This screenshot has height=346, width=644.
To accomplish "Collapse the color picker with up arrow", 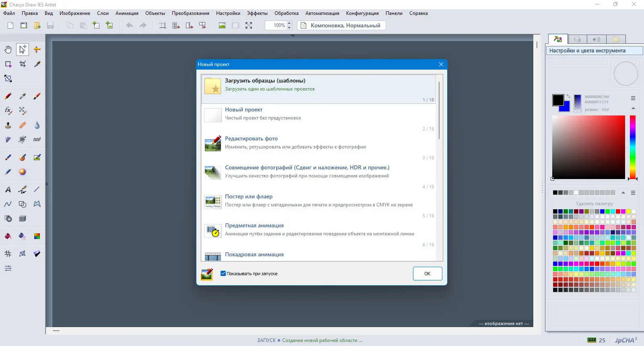I will click(x=633, y=108).
